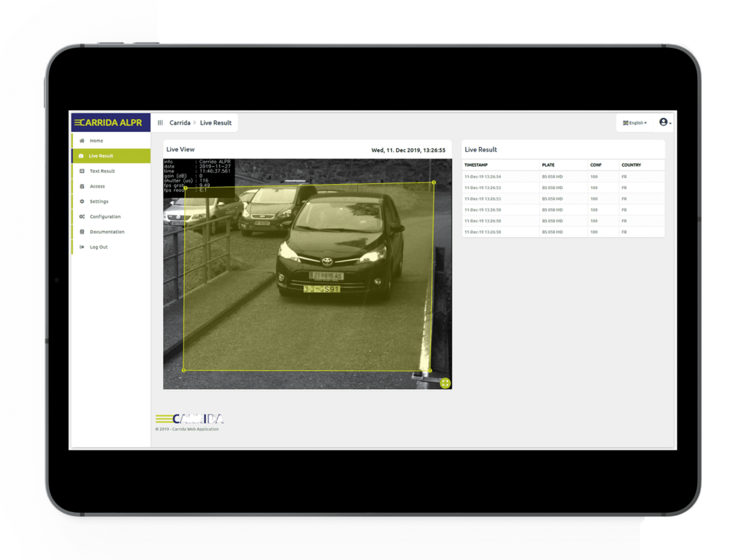
Task: Click the Text Result sidebar icon
Action: click(x=82, y=171)
